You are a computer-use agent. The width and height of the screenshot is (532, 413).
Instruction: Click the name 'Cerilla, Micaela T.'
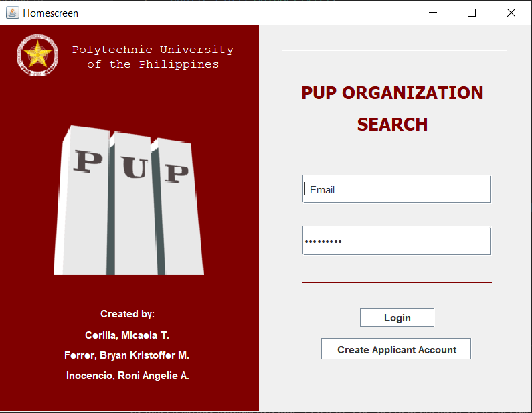(x=127, y=335)
